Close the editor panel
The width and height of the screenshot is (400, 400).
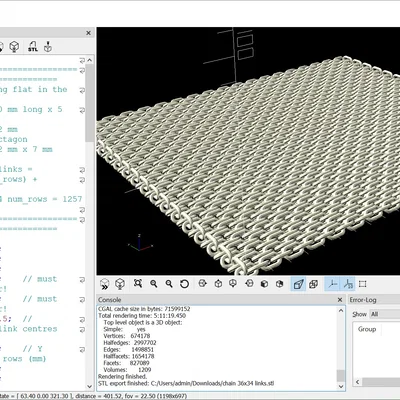[x=88, y=33]
